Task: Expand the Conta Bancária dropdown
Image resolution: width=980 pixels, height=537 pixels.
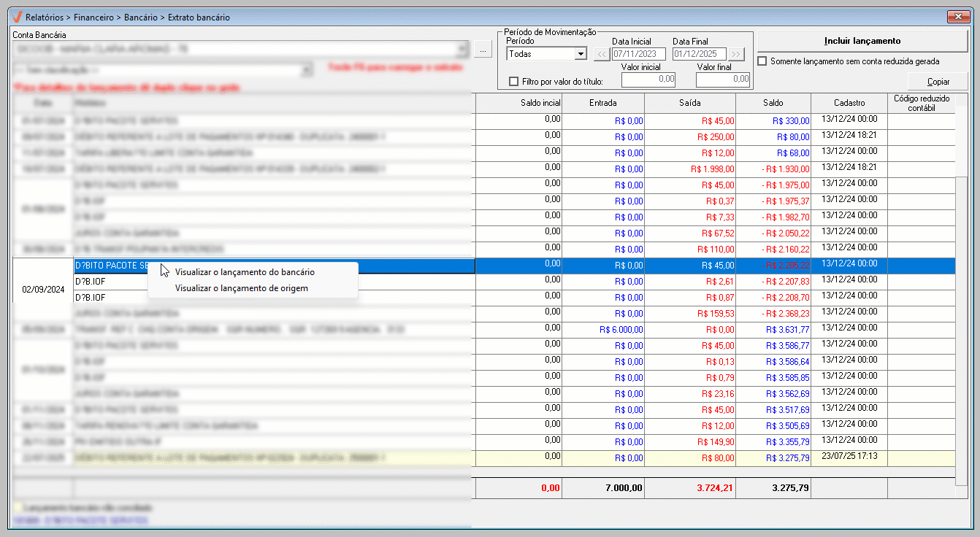Action: [462, 50]
